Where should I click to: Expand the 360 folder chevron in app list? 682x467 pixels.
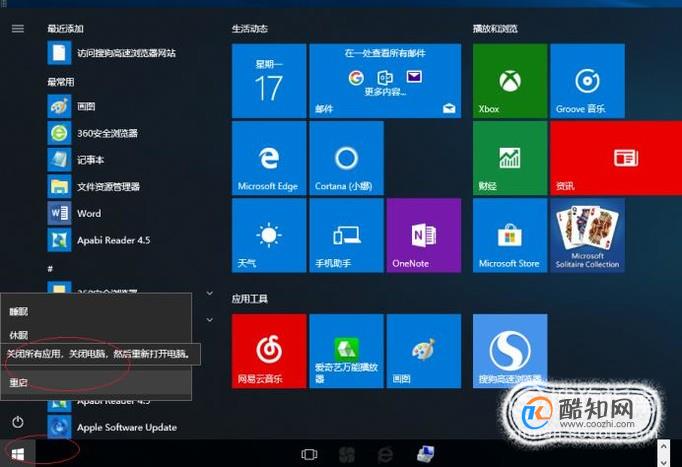(210, 293)
